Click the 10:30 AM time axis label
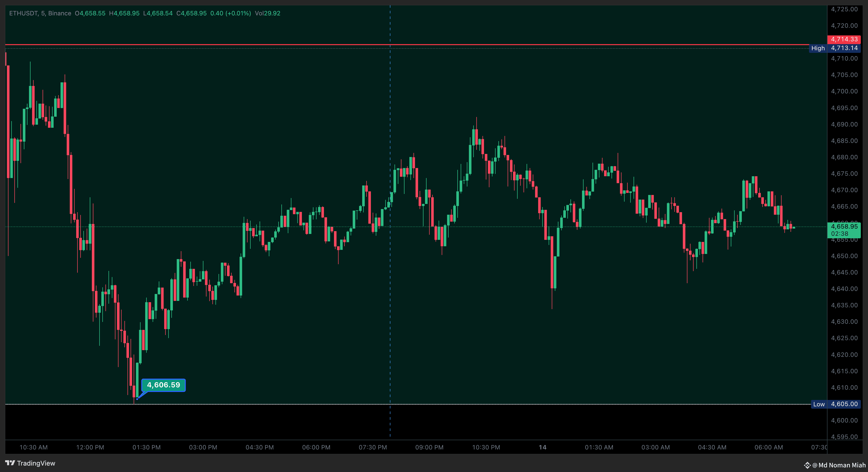Image resolution: width=868 pixels, height=472 pixels. 33,447
